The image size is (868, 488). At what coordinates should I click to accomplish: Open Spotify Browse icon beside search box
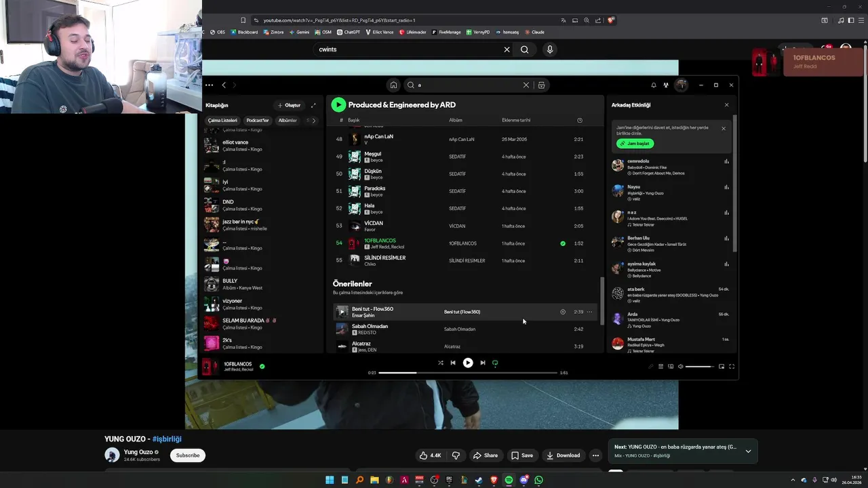pyautogui.click(x=541, y=85)
